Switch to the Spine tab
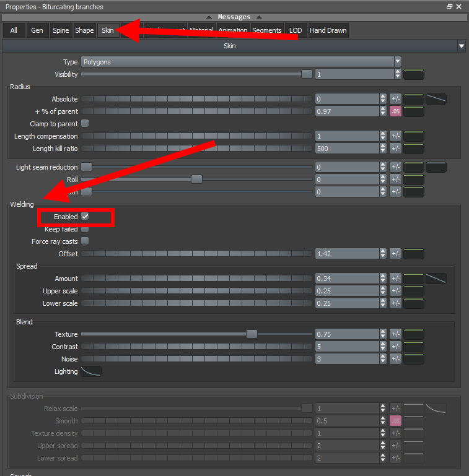The width and height of the screenshot is (469, 476). click(x=61, y=30)
